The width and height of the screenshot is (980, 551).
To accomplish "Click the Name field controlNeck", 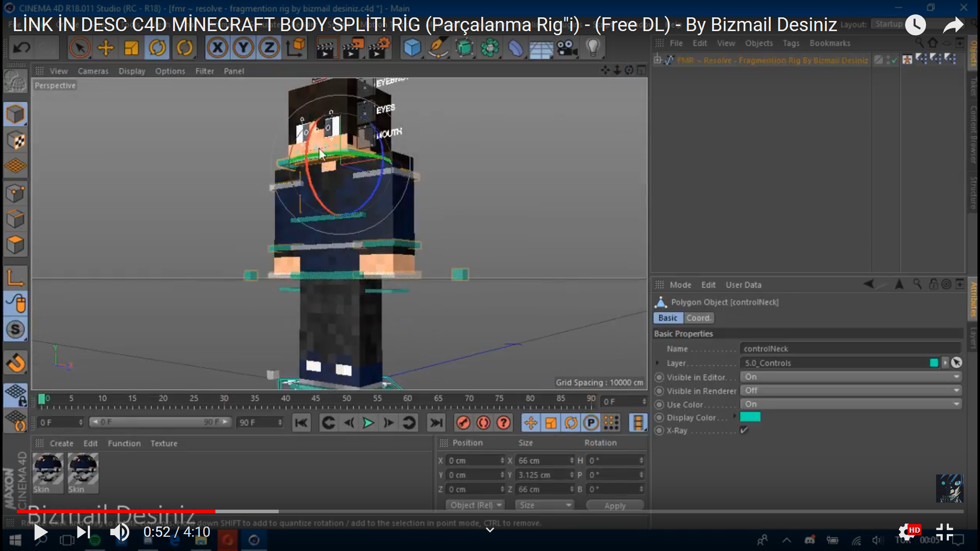I will point(850,348).
